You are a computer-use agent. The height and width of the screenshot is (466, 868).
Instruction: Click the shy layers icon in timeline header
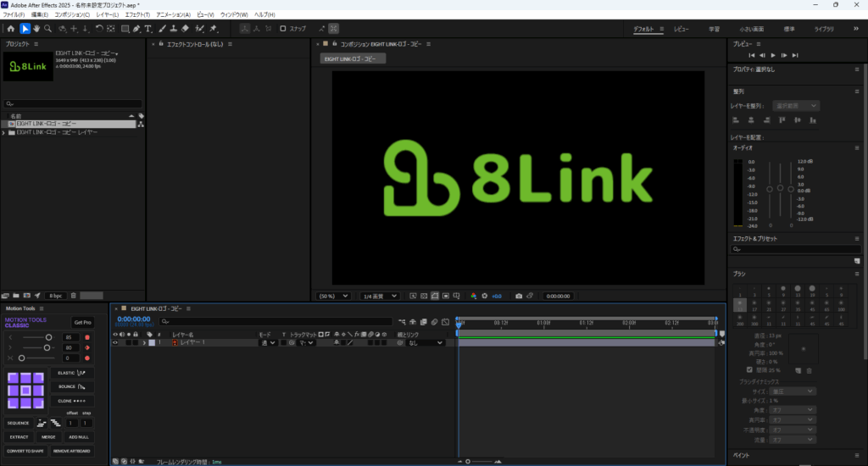(413, 322)
